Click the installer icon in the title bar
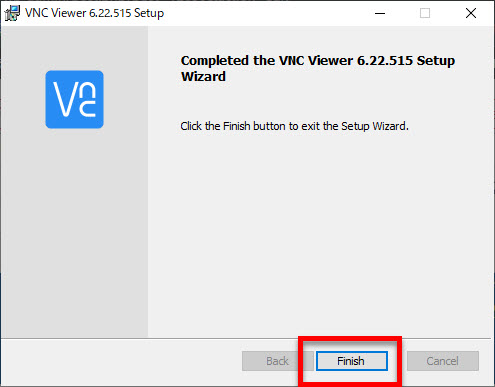The image size is (495, 387). pyautogui.click(x=12, y=13)
